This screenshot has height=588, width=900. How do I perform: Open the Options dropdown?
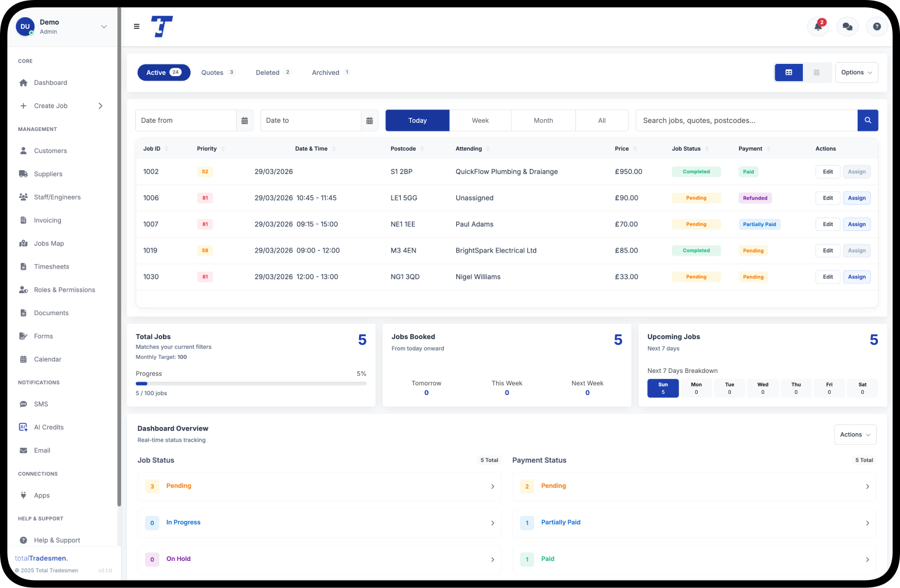pyautogui.click(x=856, y=73)
